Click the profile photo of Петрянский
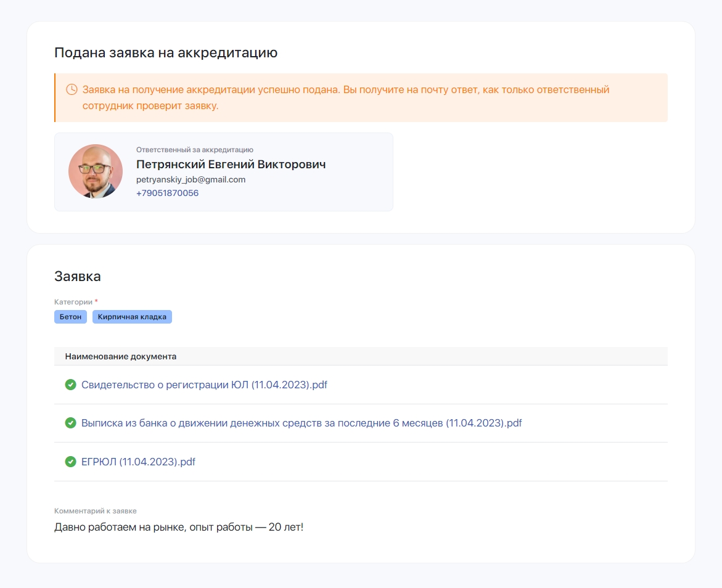722x588 pixels. point(96,171)
